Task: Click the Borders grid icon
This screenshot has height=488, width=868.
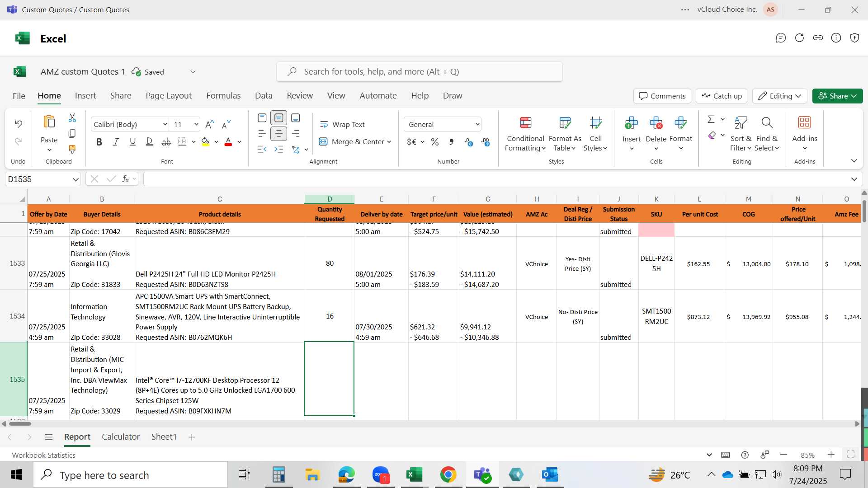Action: (x=182, y=142)
